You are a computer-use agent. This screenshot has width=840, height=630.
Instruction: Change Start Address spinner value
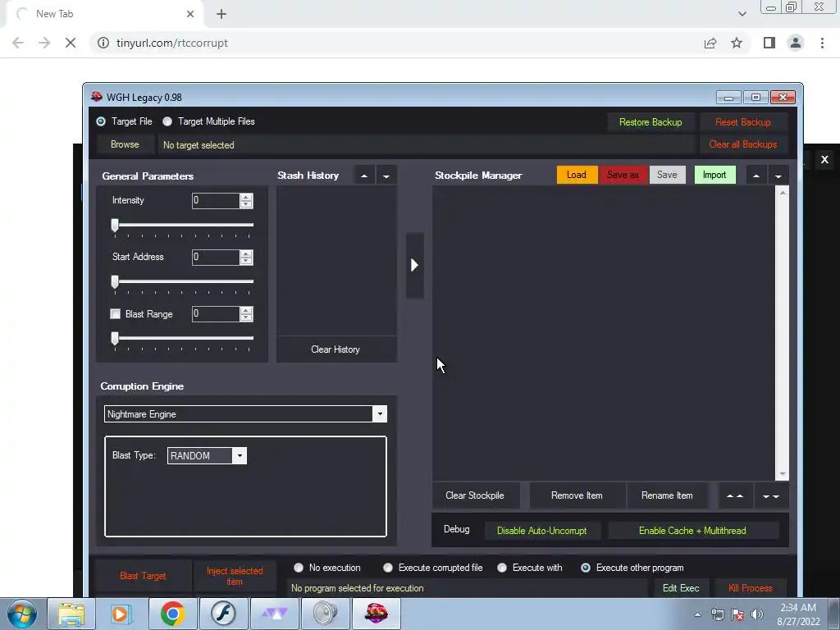[246, 258]
